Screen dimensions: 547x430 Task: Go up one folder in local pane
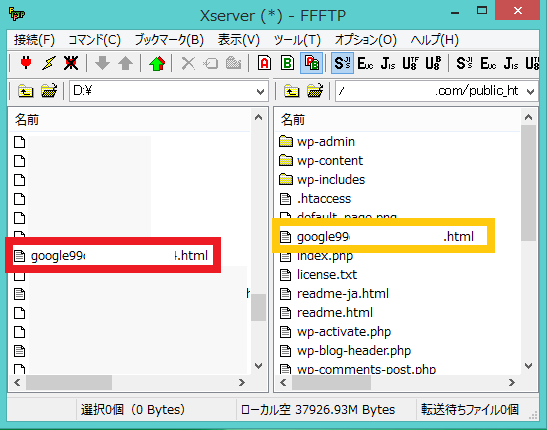(x=25, y=91)
